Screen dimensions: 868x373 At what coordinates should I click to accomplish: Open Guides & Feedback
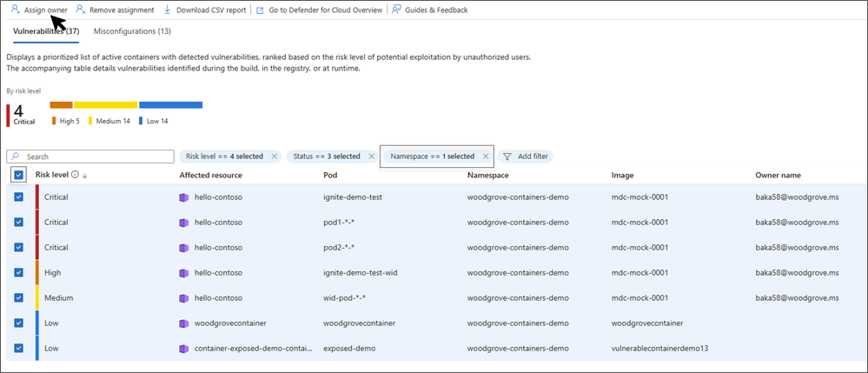[x=429, y=10]
